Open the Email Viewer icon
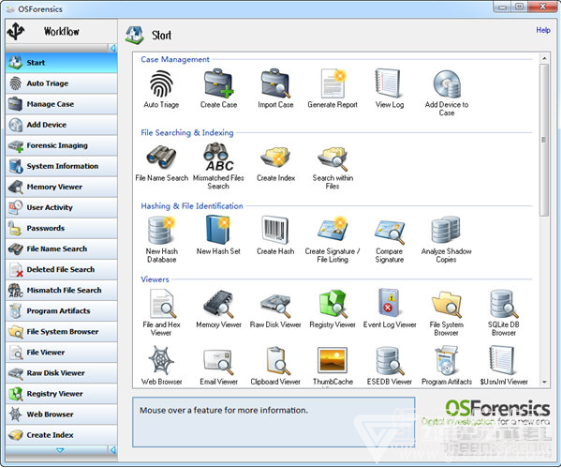The height and width of the screenshot is (468, 561). pos(218,361)
